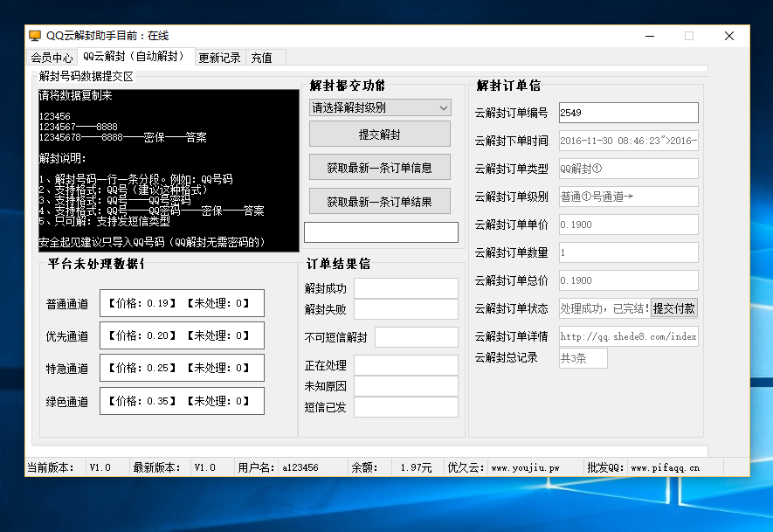Click the 云解封订单编号 field showing 2549

tap(629, 113)
